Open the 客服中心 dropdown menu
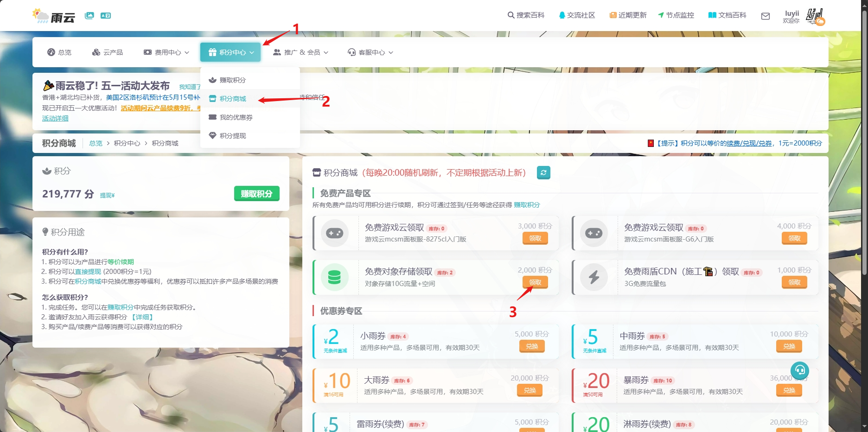 [x=370, y=52]
